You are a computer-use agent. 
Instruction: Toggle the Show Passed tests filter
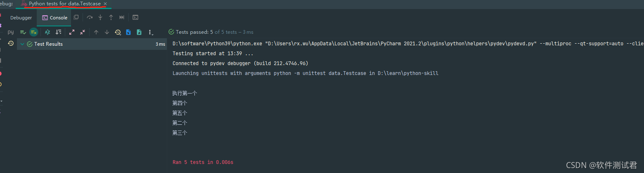[23, 32]
